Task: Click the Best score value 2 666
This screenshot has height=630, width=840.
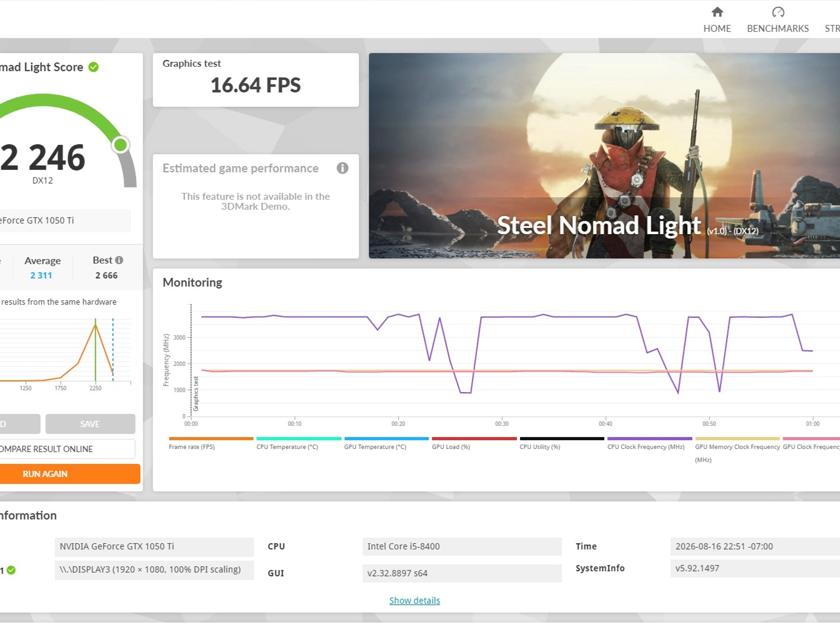Action: [106, 275]
